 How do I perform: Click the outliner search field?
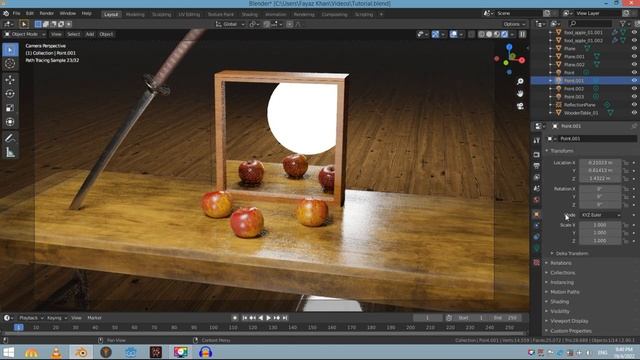click(x=590, y=24)
